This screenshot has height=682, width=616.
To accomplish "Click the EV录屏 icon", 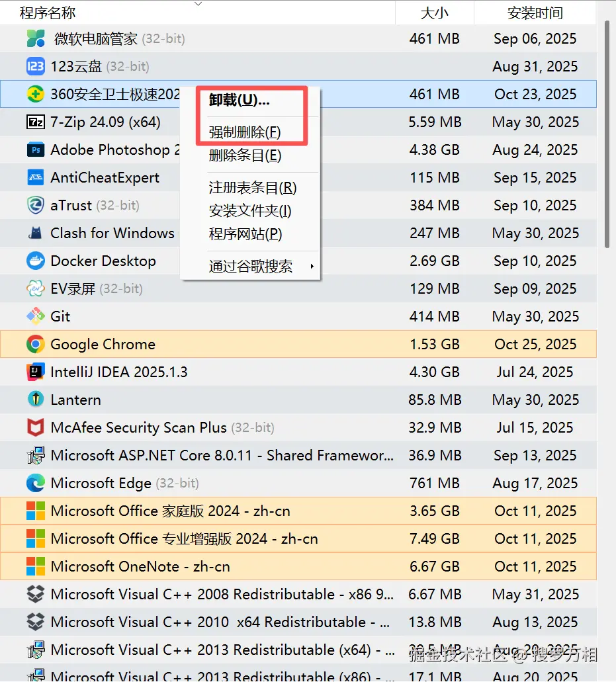I will click(x=35, y=288).
